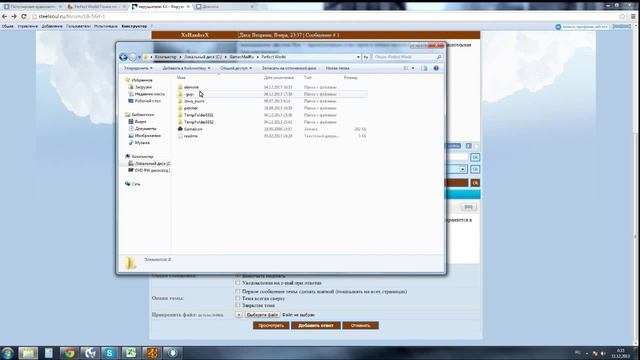
Task: Expand the recent pages dropdown near back button
Action: pyautogui.click(x=140, y=57)
